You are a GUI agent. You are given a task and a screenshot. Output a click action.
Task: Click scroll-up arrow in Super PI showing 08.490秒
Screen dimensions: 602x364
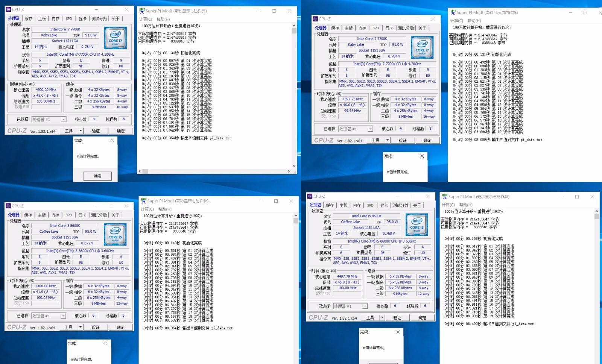coord(597,212)
